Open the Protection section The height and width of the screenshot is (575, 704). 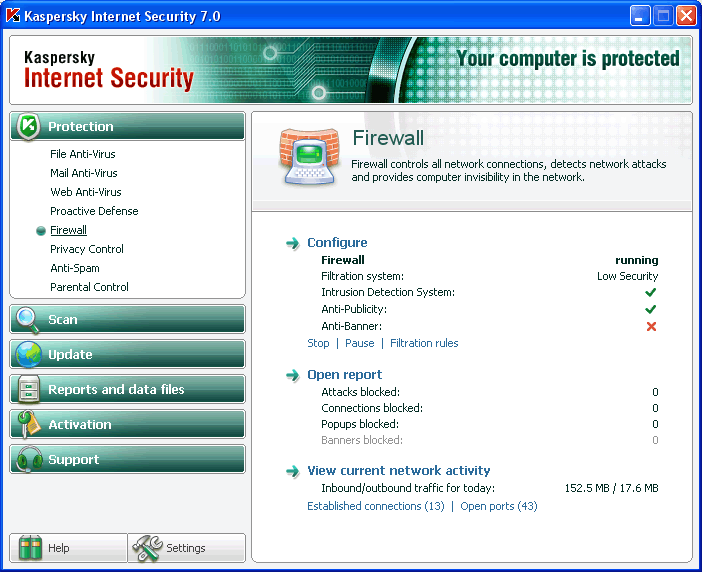point(128,127)
